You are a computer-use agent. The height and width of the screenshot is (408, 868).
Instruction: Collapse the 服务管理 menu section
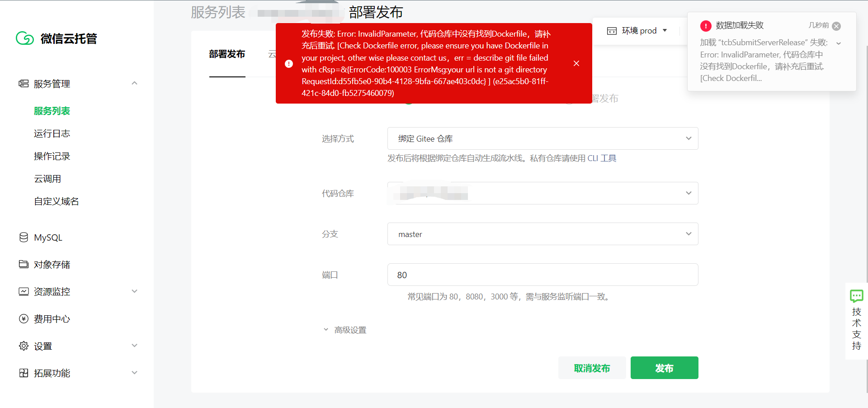134,83
